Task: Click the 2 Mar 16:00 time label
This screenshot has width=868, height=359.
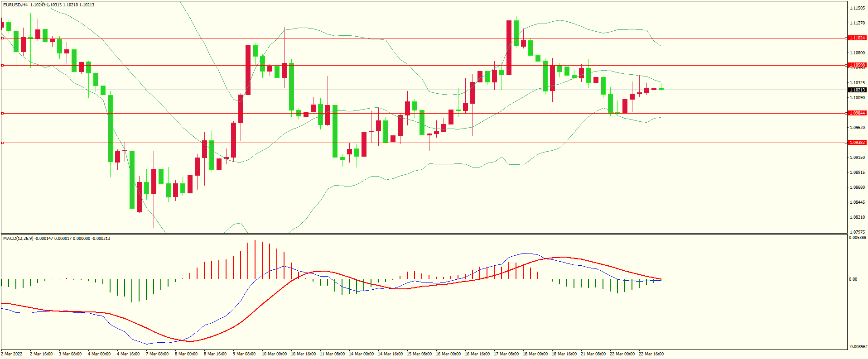Action: point(41,354)
